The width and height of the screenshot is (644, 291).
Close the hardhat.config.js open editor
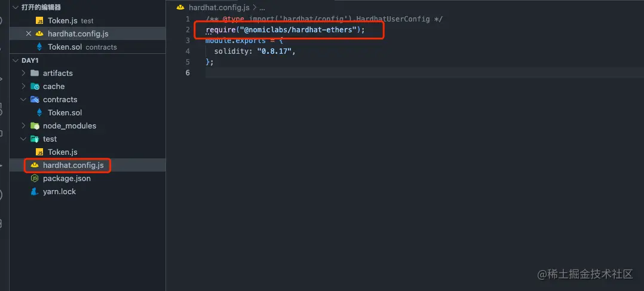click(28, 33)
